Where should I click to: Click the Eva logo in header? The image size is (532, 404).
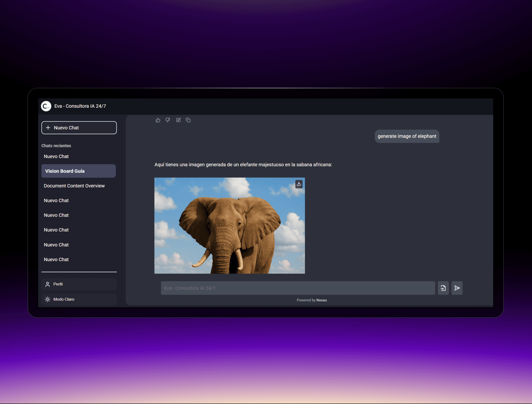[x=46, y=106]
